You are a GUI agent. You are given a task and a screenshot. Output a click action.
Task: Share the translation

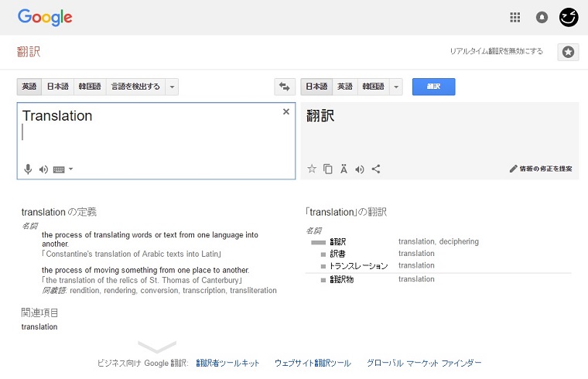click(376, 169)
